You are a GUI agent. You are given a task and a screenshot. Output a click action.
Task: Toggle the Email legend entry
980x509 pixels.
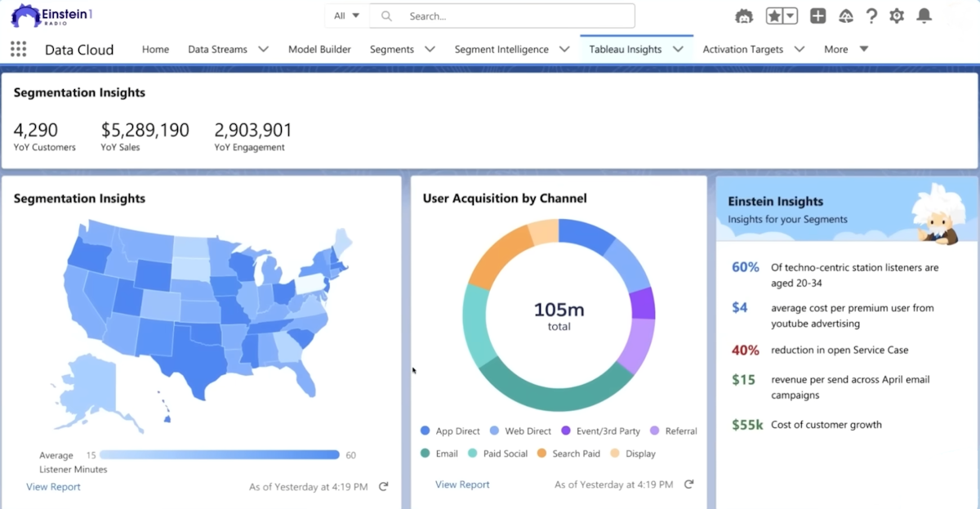point(440,453)
